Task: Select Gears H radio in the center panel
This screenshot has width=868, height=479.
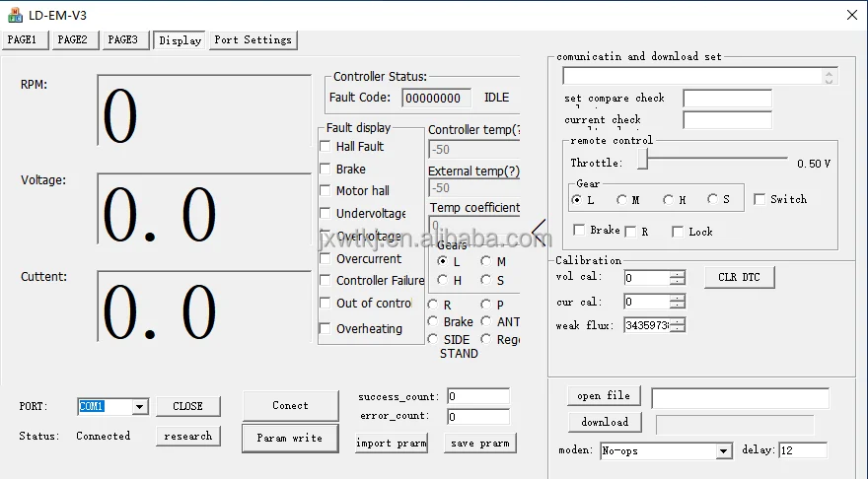Action: (x=442, y=280)
